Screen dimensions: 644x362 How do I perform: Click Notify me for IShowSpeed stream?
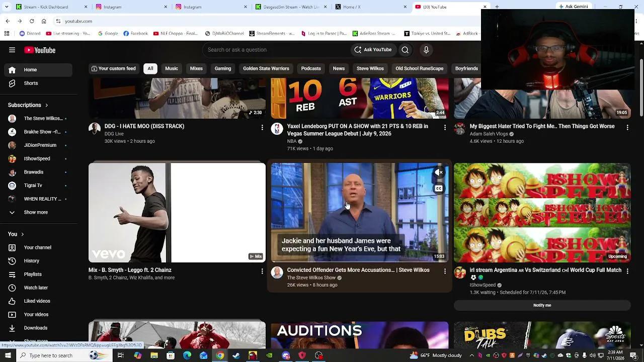(x=542, y=305)
